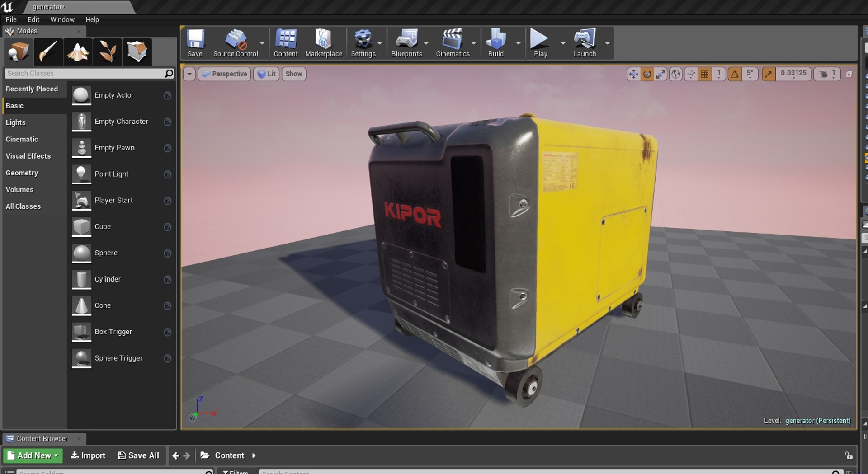868x474 pixels.
Task: Select the Place mode icon
Action: click(19, 52)
